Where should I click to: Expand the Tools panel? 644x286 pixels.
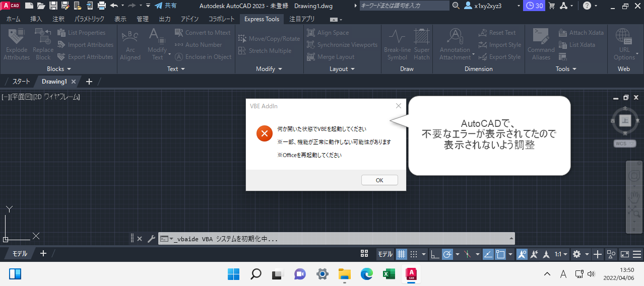(566, 69)
